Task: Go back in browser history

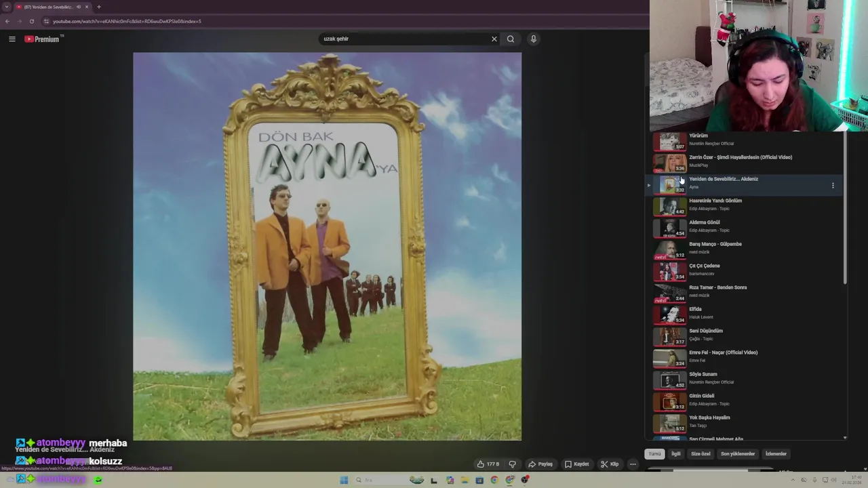Action: pos(7,21)
